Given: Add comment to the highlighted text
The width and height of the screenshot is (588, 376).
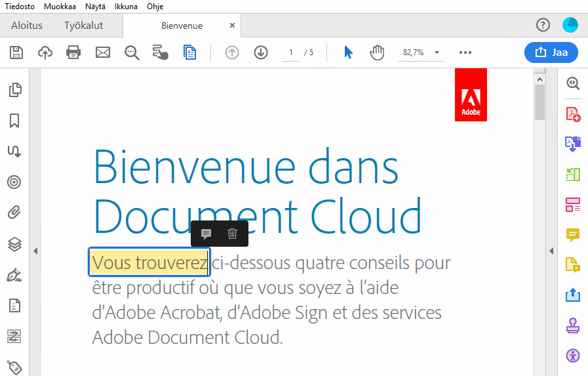Looking at the screenshot, I should click(206, 234).
